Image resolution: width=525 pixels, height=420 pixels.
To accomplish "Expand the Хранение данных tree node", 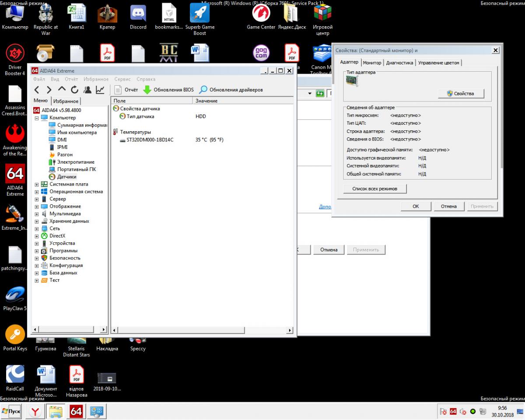I will (x=37, y=221).
